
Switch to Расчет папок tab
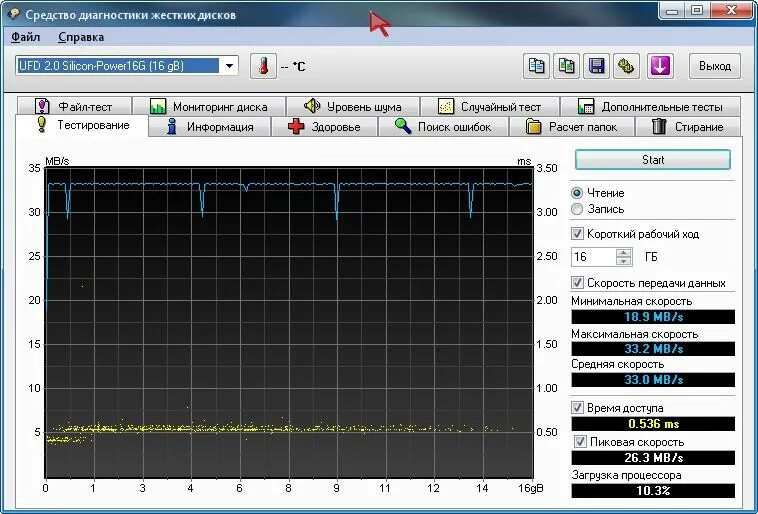(571, 127)
